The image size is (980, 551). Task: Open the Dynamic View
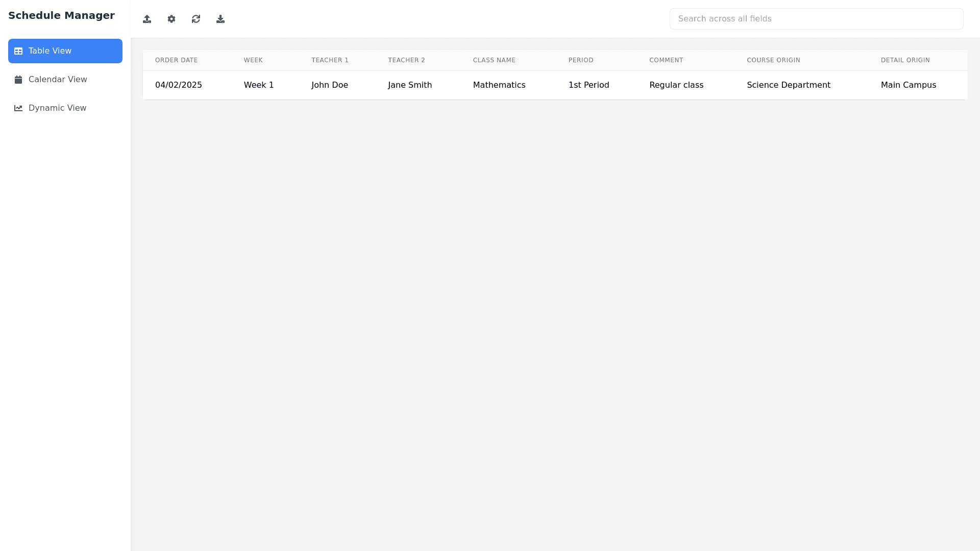[x=57, y=108]
